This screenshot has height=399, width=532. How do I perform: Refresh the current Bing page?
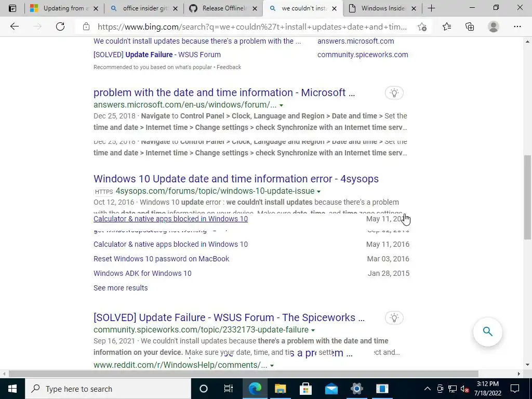[60, 26]
